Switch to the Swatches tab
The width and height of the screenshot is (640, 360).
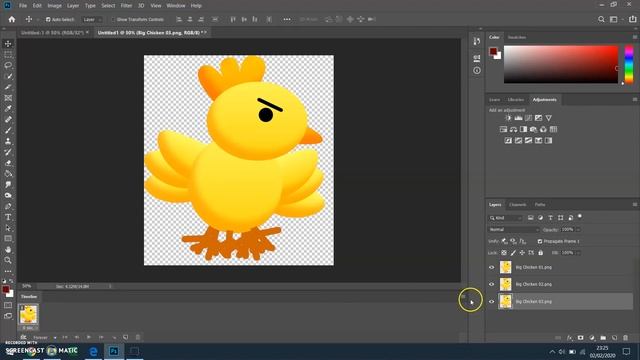click(517, 37)
